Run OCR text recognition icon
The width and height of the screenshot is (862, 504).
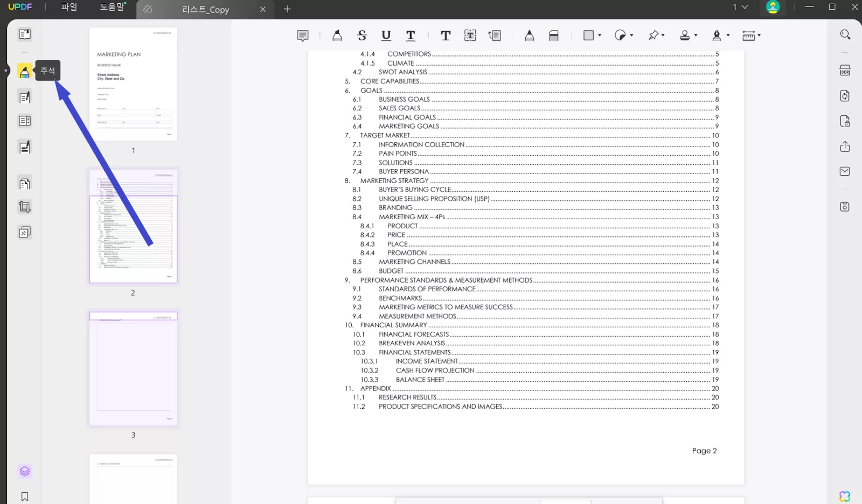[845, 71]
